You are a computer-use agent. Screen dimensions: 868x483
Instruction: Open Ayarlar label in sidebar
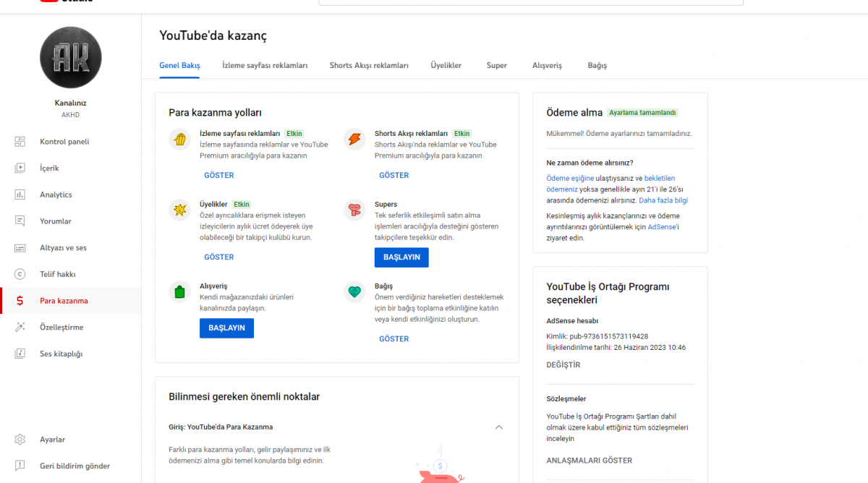(52, 440)
